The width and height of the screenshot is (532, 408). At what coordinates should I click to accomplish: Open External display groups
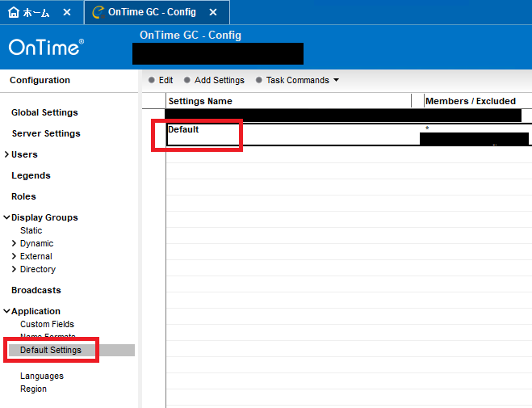[36, 256]
